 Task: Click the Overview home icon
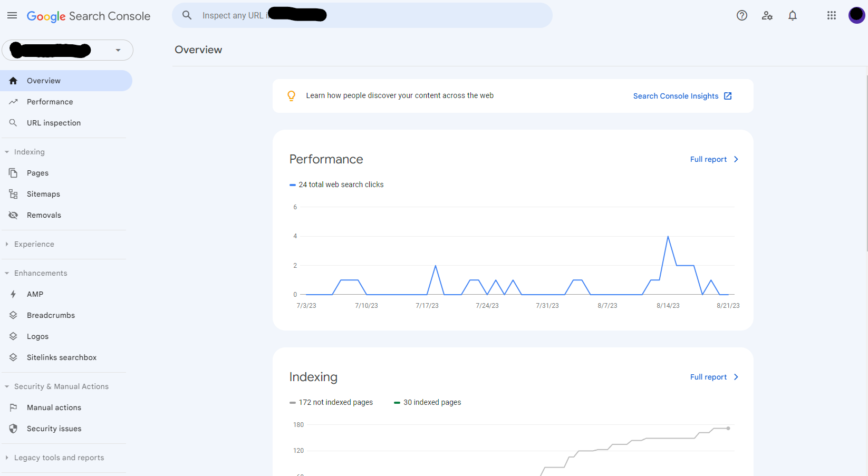point(13,81)
